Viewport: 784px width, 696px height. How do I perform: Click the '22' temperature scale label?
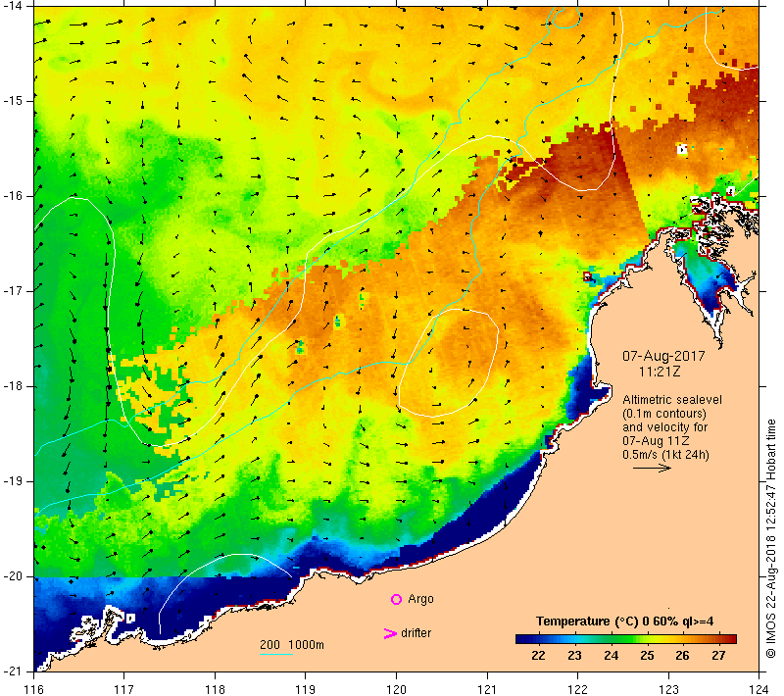538,656
